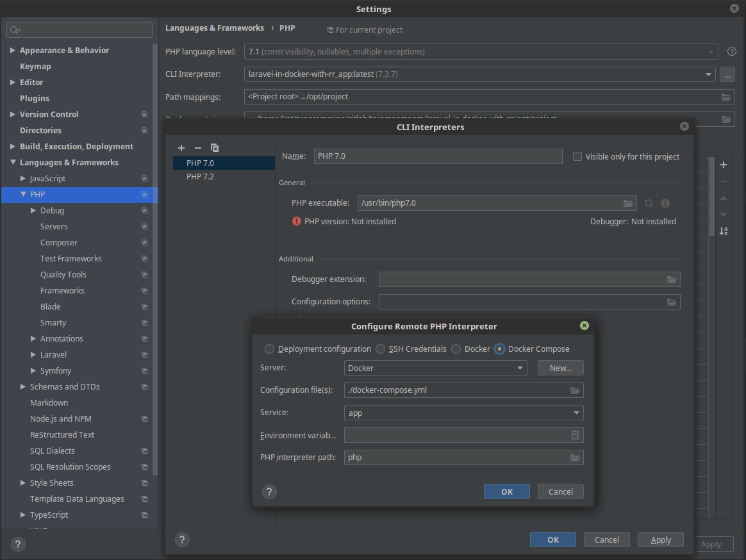
Task: Open CLI Interpreter dropdown in Settings
Action: pos(479,74)
